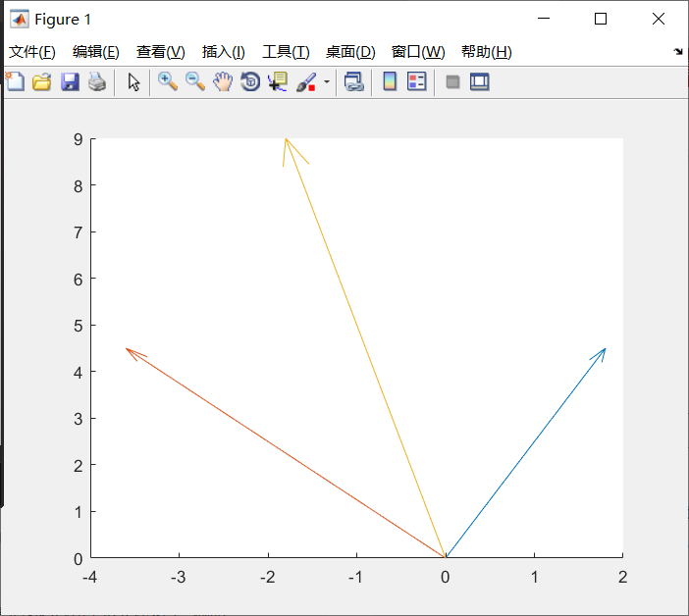Click the y-axis tick label 3

[x=79, y=419]
